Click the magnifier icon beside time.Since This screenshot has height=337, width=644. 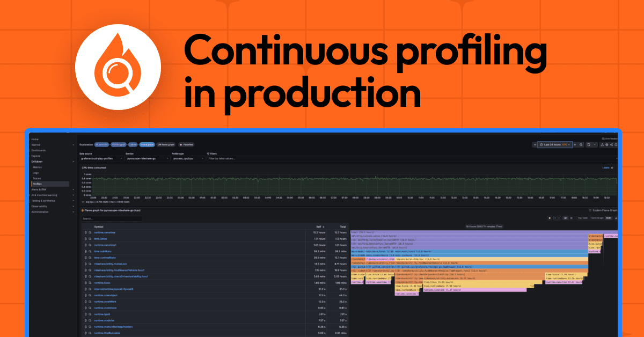coord(90,239)
